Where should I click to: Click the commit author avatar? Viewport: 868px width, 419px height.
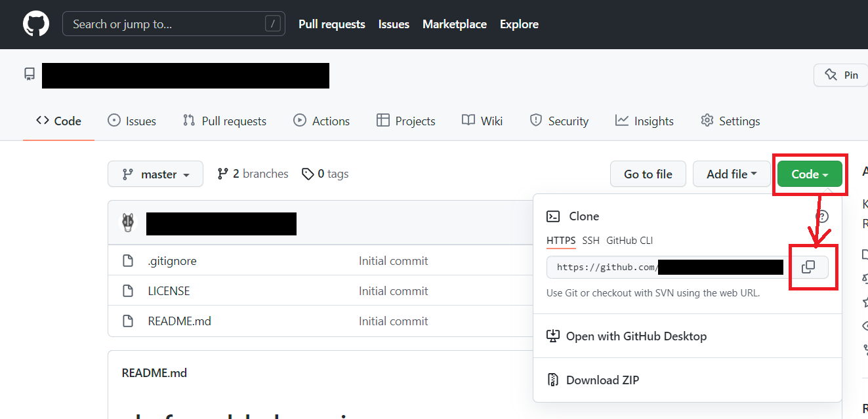click(x=128, y=223)
